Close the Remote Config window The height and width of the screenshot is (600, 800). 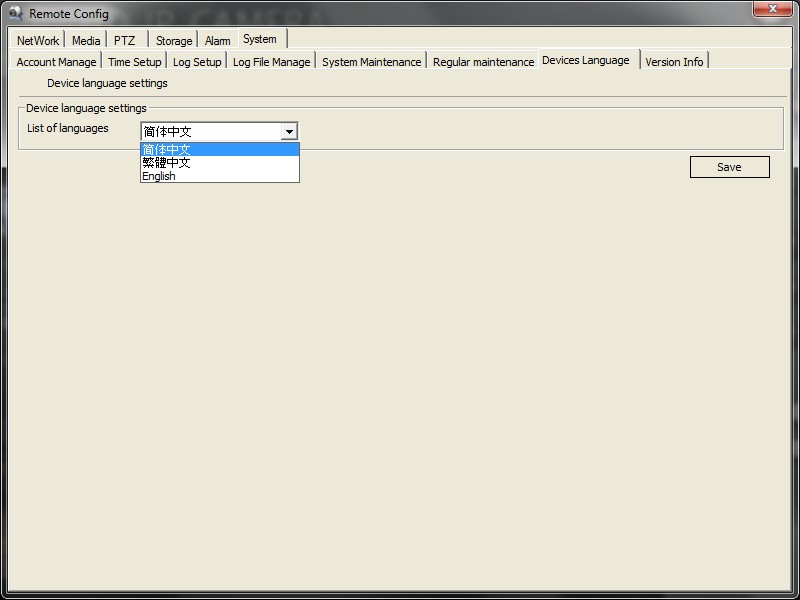pos(772,9)
